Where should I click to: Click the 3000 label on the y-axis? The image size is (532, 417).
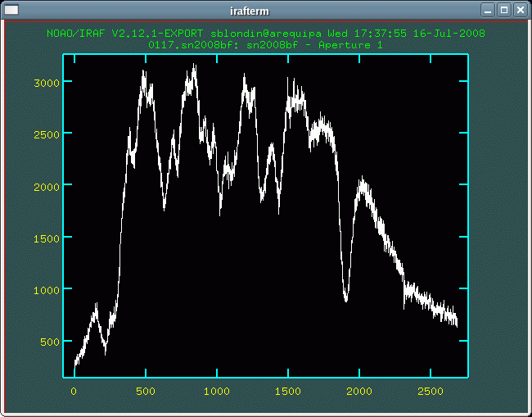click(45, 82)
